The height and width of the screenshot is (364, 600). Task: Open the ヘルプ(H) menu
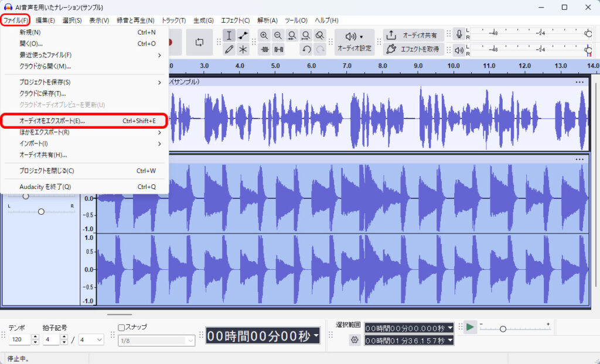pyautogui.click(x=326, y=20)
